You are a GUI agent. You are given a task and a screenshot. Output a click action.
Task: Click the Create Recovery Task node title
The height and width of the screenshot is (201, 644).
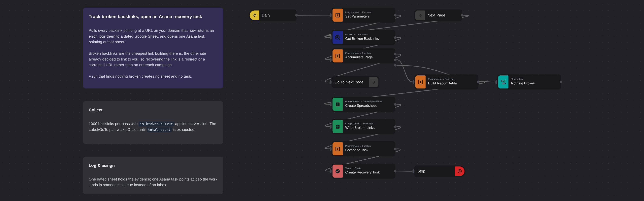362,172
